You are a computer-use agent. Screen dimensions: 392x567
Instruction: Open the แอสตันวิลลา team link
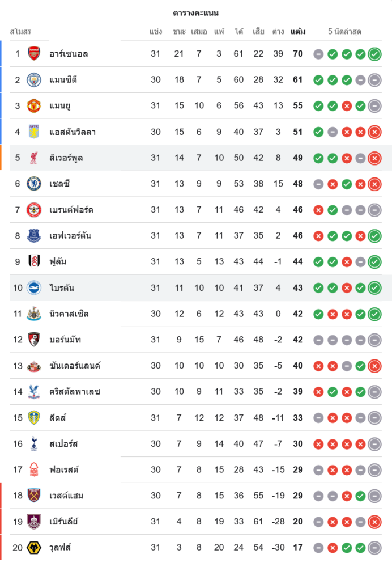73,132
